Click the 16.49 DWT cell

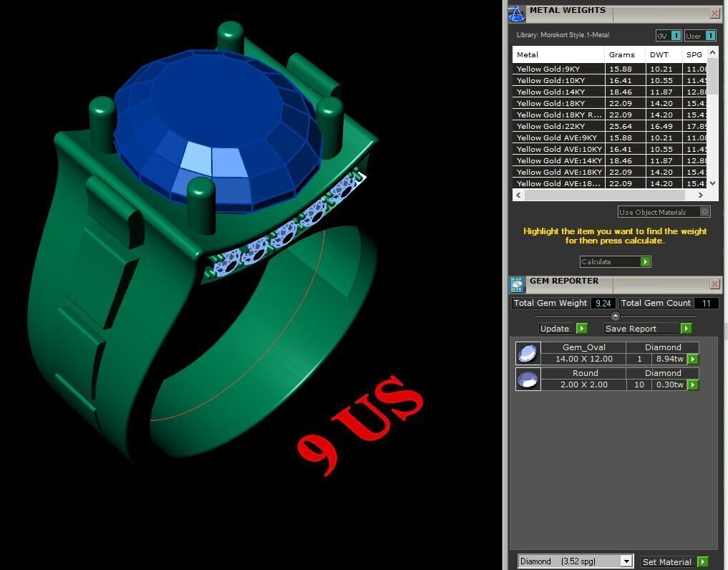click(664, 126)
